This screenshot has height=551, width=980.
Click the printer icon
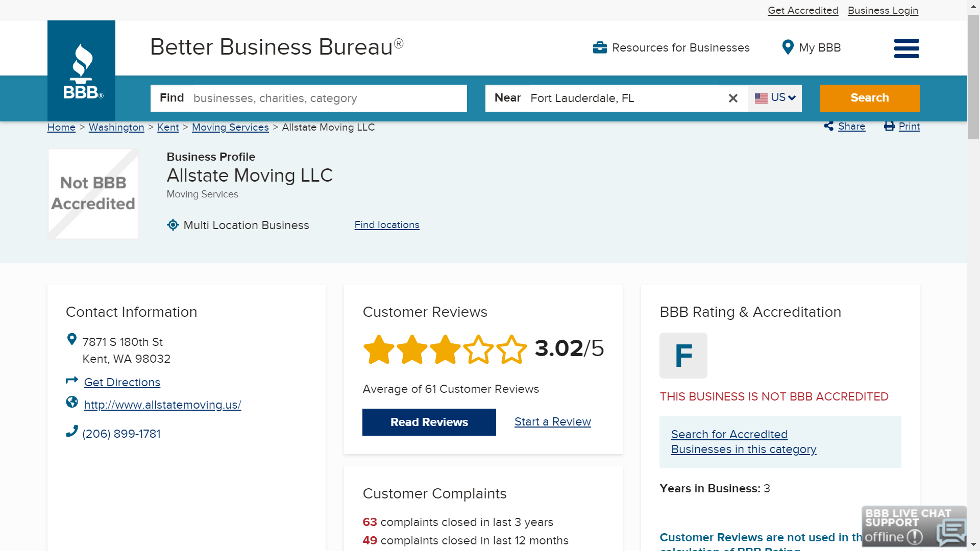point(889,126)
